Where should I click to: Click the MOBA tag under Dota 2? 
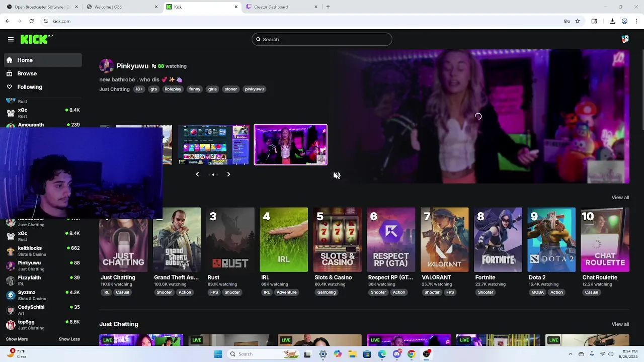(537, 292)
